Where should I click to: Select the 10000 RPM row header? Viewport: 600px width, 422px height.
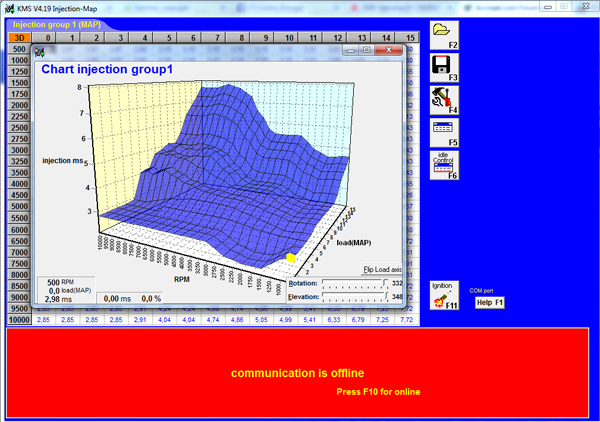click(19, 320)
